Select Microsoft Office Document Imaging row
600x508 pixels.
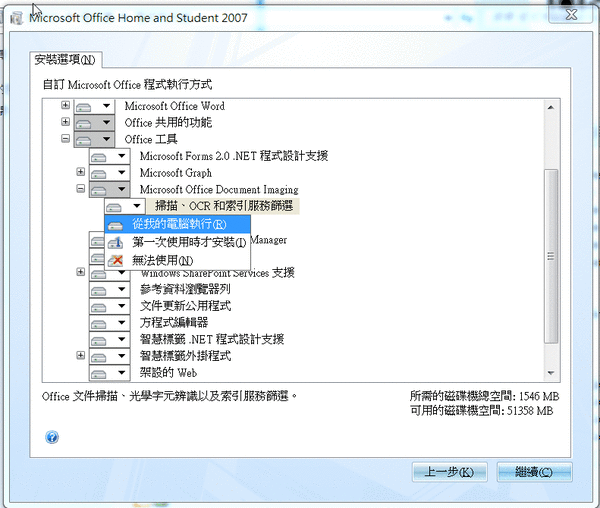tap(219, 190)
